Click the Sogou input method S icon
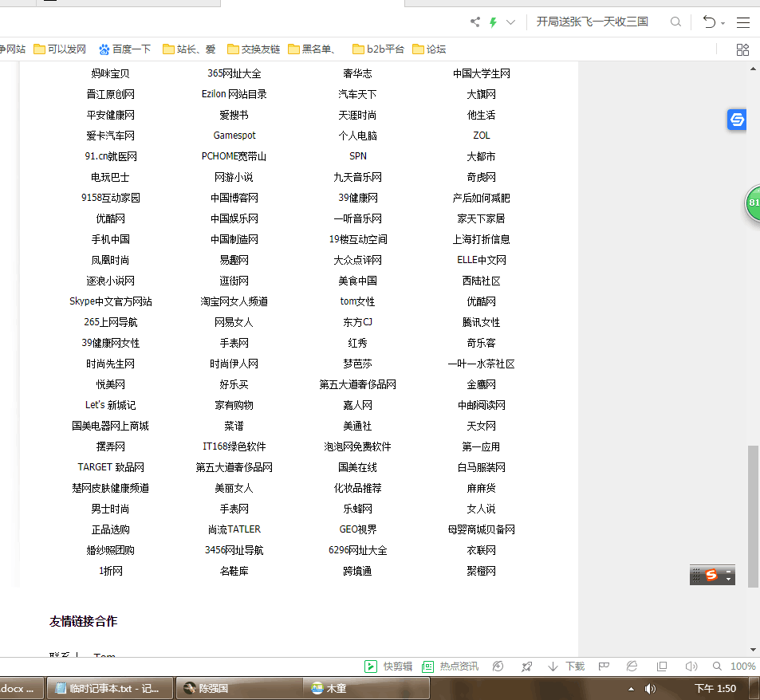This screenshot has width=760, height=700. point(711,575)
